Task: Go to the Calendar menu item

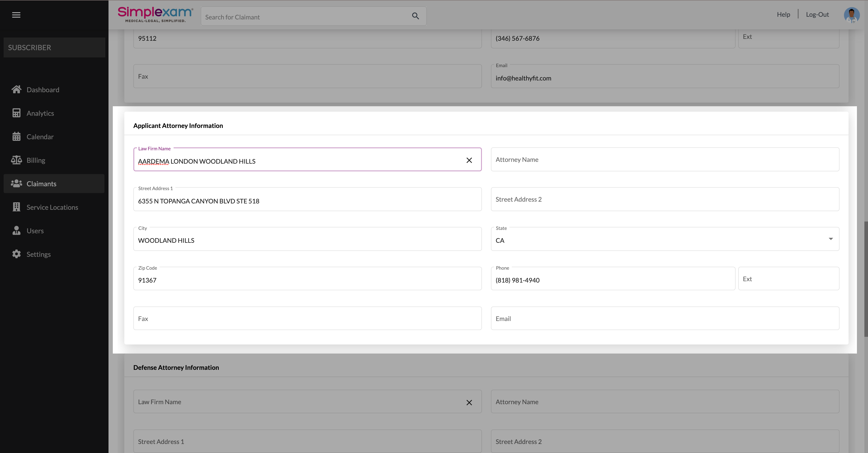Action: 40,137
